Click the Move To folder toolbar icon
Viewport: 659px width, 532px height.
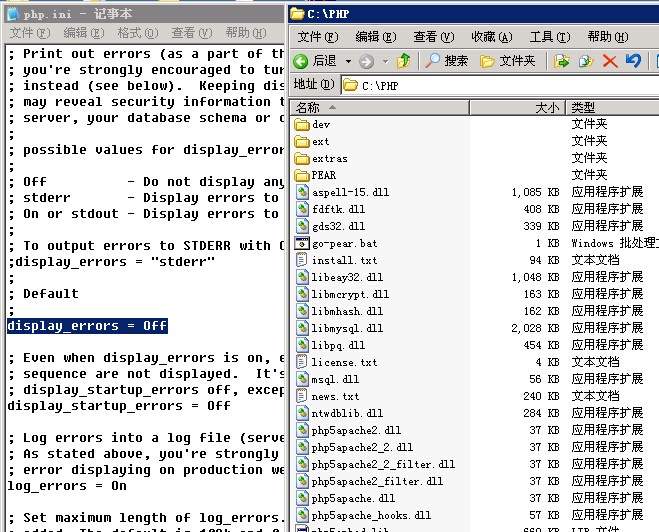(562, 61)
